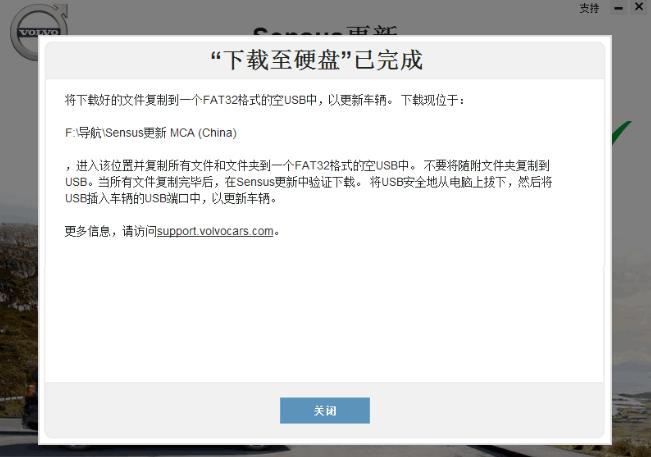Click the 关闭 button in the dialog
The width and height of the screenshot is (651, 457).
tap(325, 410)
